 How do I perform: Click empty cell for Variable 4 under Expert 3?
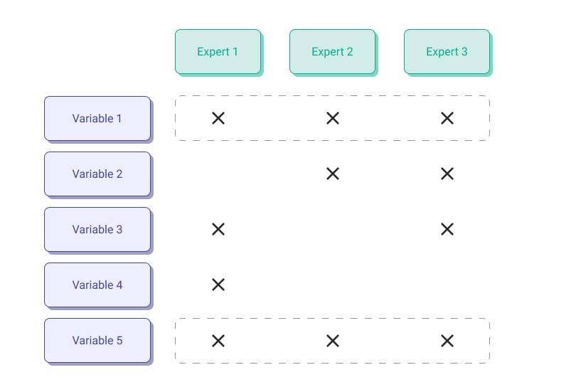[x=447, y=285]
